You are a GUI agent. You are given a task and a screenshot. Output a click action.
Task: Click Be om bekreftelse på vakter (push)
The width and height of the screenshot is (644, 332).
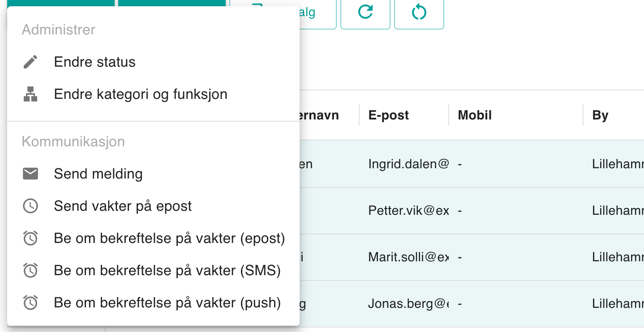tap(153, 302)
